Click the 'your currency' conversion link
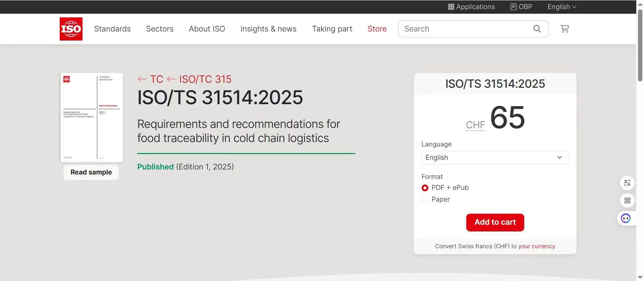Image resolution: width=644 pixels, height=281 pixels. [x=536, y=246]
